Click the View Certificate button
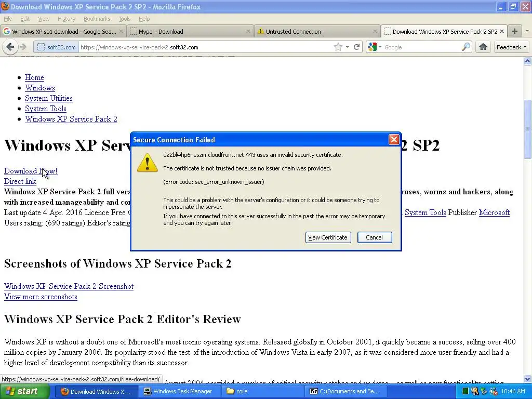 [328, 237]
